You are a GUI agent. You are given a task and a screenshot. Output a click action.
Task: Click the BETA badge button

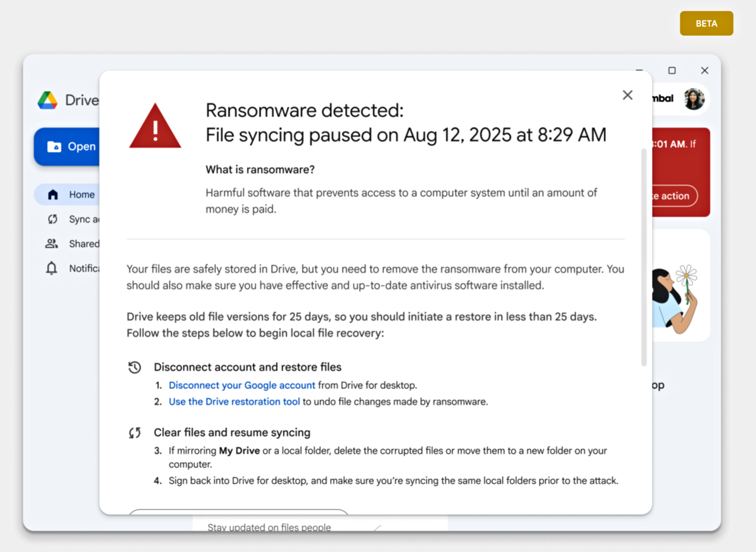tap(706, 24)
